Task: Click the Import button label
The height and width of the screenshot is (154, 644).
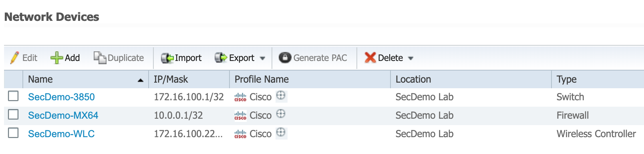Action: pyautogui.click(x=188, y=58)
